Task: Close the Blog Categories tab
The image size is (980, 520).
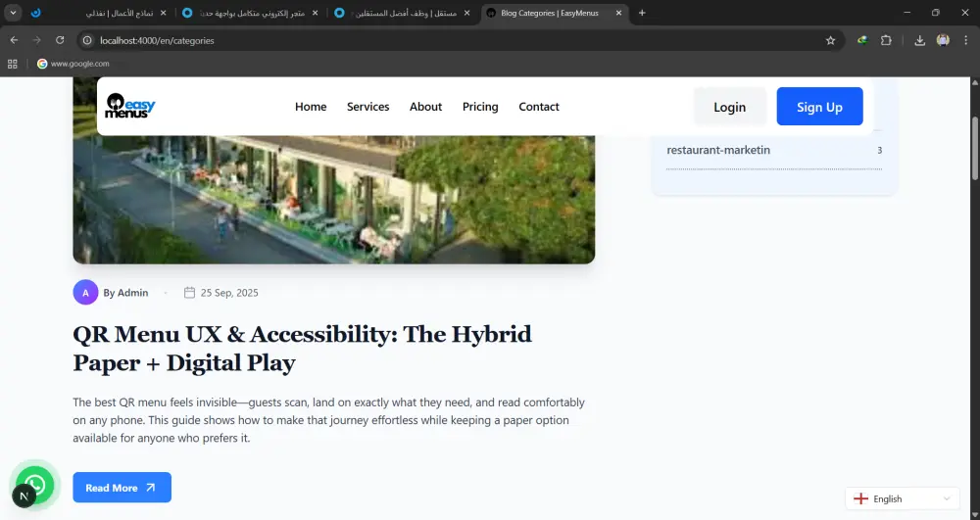Action: click(x=618, y=13)
